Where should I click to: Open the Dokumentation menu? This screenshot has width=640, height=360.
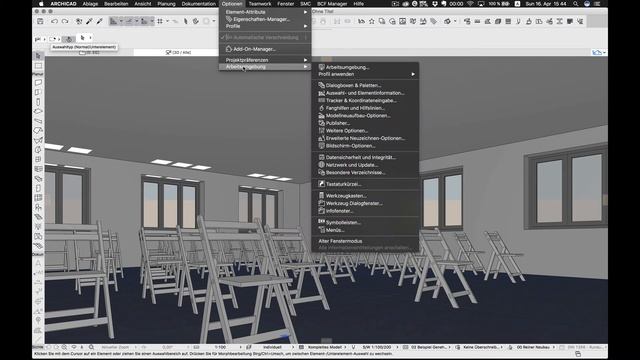[x=199, y=4]
